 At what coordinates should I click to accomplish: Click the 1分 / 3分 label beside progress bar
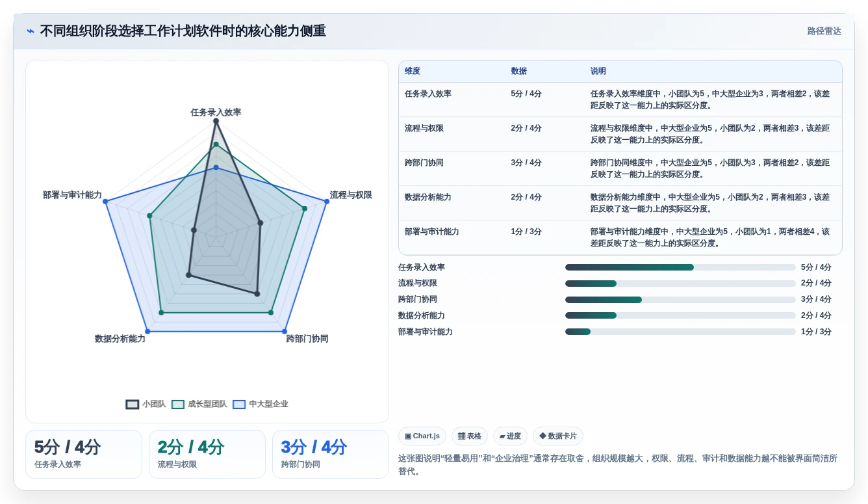(816, 332)
